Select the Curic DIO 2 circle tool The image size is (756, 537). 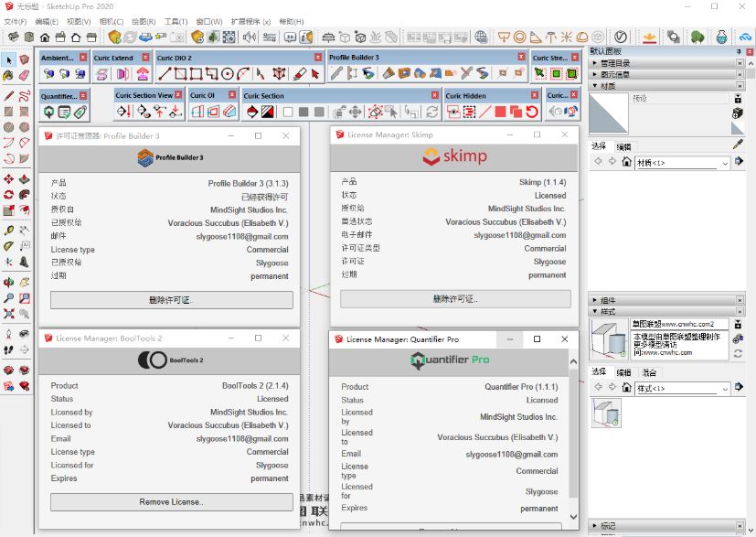228,73
